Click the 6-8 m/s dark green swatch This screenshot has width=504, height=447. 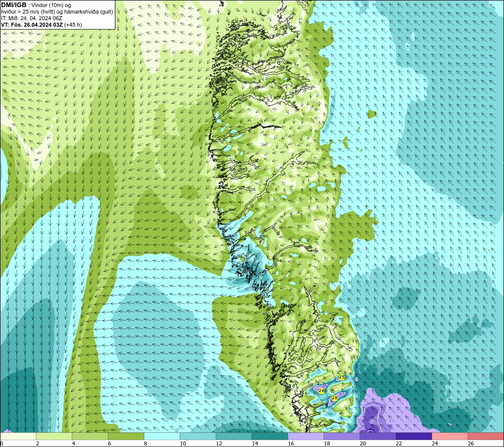(126, 436)
